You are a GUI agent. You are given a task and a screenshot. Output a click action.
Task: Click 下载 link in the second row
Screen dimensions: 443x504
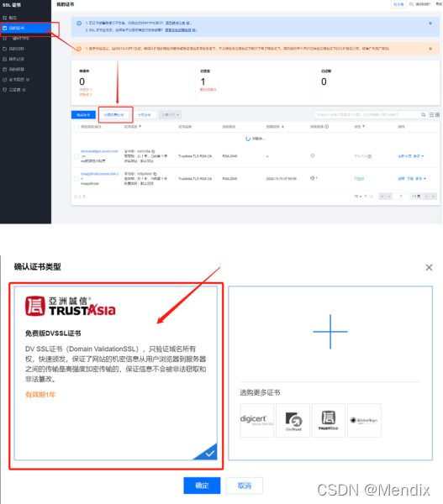410,179
